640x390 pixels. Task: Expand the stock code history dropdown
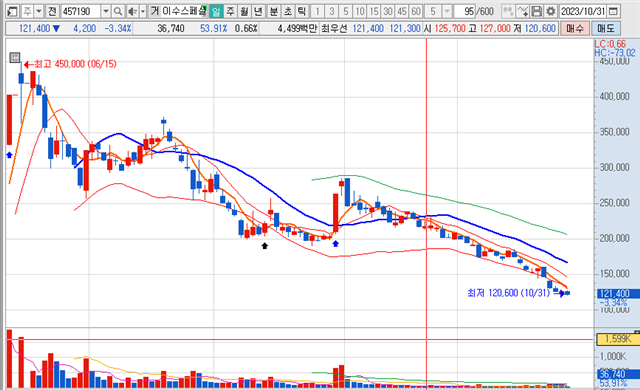106,11
